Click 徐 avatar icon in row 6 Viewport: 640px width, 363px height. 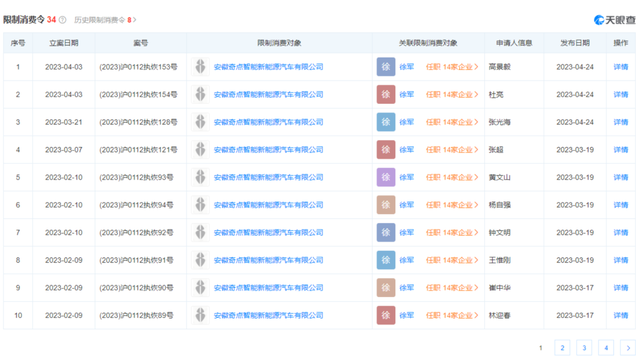tap(386, 205)
